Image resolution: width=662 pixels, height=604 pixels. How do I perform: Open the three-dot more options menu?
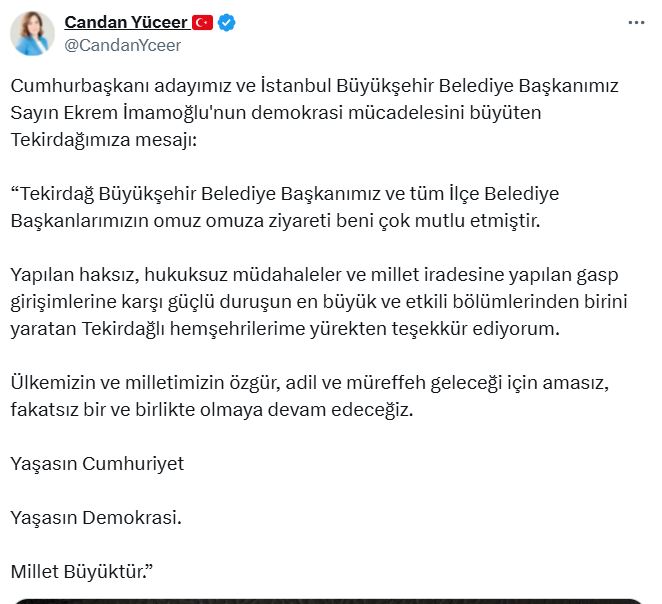coord(636,22)
